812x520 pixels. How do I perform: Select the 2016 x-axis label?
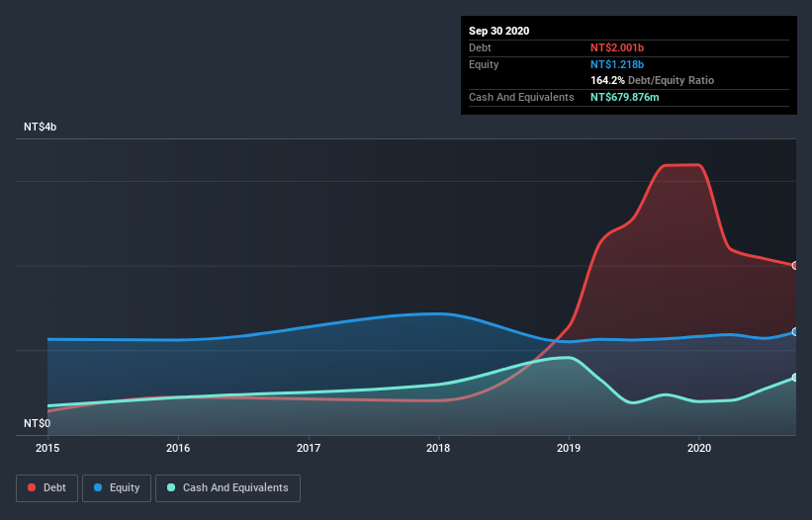[178, 448]
